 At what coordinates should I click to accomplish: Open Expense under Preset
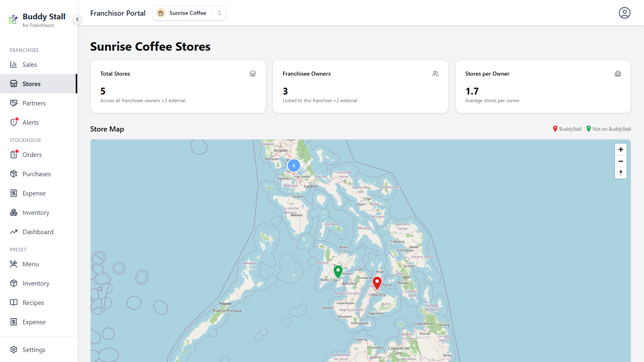click(39, 322)
